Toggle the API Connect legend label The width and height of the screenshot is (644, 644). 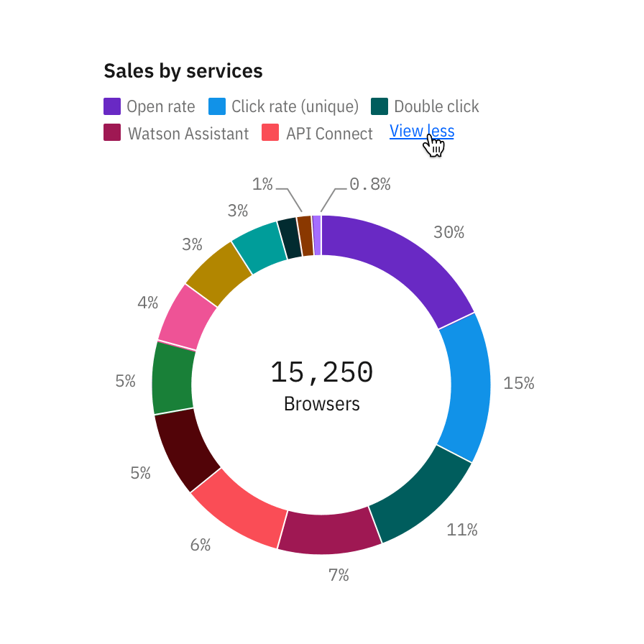tap(329, 134)
